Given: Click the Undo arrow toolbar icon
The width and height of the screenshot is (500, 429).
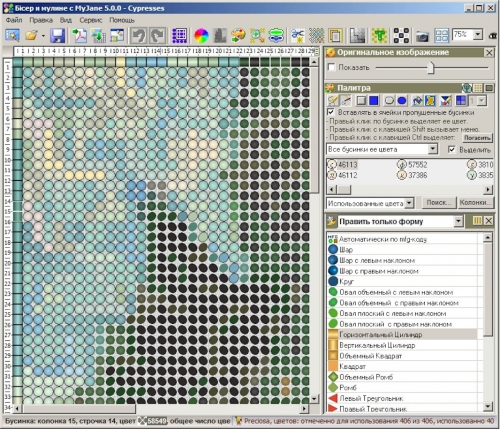Looking at the screenshot, I should [138, 35].
